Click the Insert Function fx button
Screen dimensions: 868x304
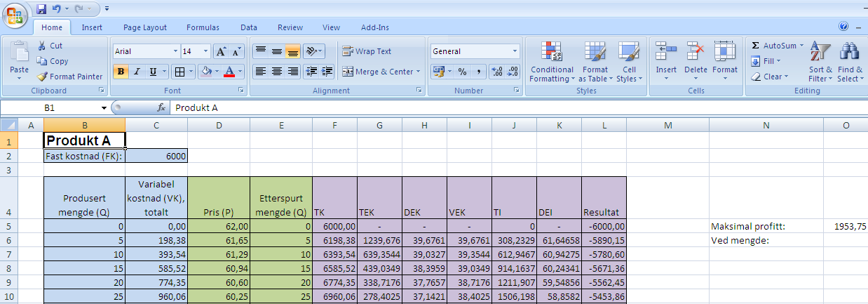tap(161, 108)
